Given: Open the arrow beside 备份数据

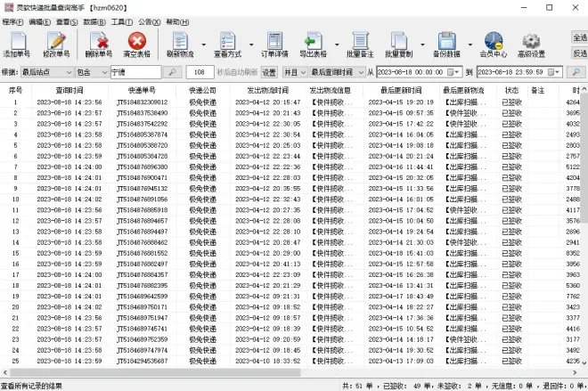Looking at the screenshot, I should point(471,45).
